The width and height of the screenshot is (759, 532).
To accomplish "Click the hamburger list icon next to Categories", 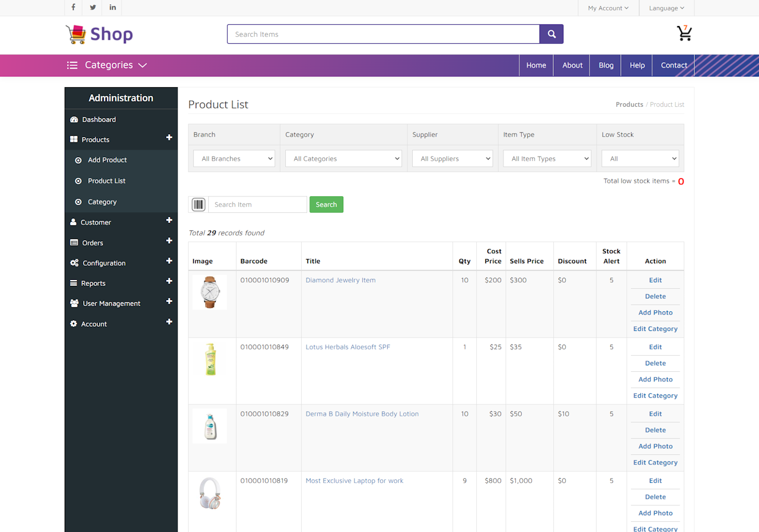I will [x=72, y=65].
